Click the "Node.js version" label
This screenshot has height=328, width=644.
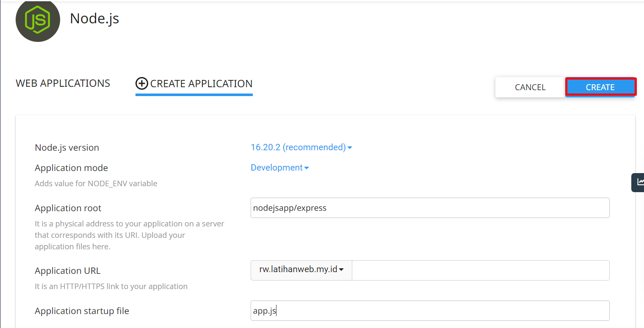point(67,148)
